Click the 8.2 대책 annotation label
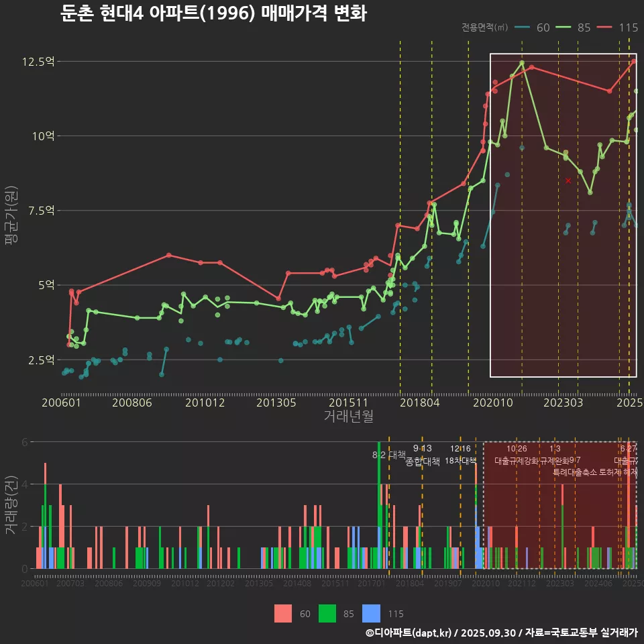 click(389, 455)
